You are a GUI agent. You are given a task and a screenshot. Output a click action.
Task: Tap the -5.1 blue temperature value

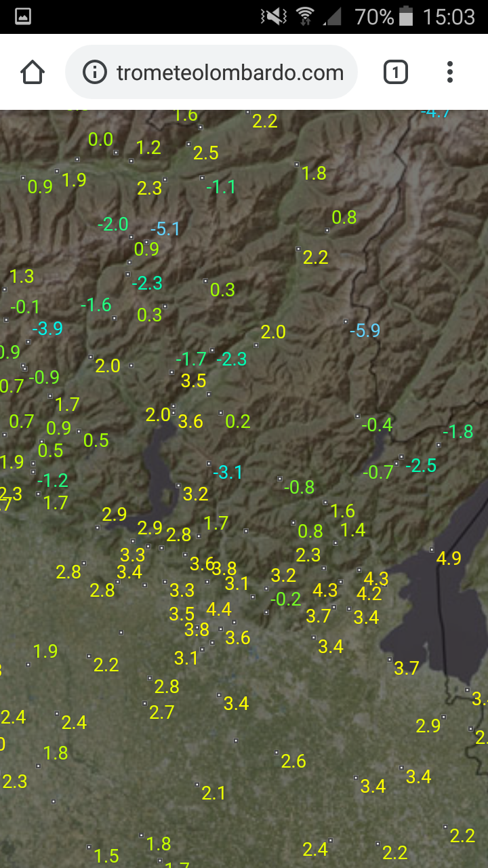point(165,229)
